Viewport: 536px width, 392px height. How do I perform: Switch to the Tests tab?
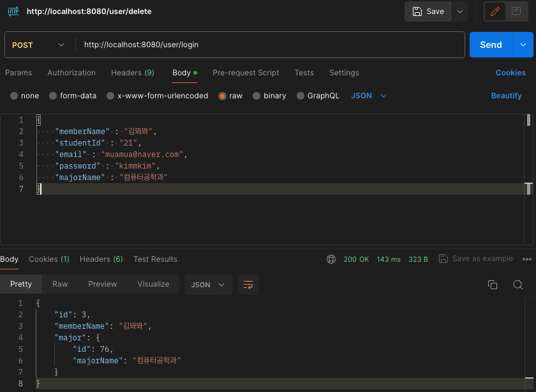coord(304,73)
